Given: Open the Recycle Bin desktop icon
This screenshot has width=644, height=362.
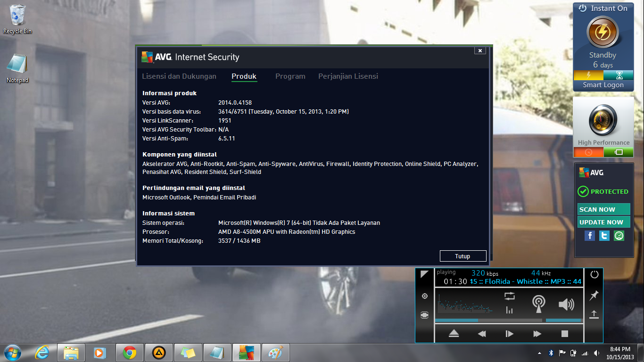Looking at the screenshot, I should 17,20.
